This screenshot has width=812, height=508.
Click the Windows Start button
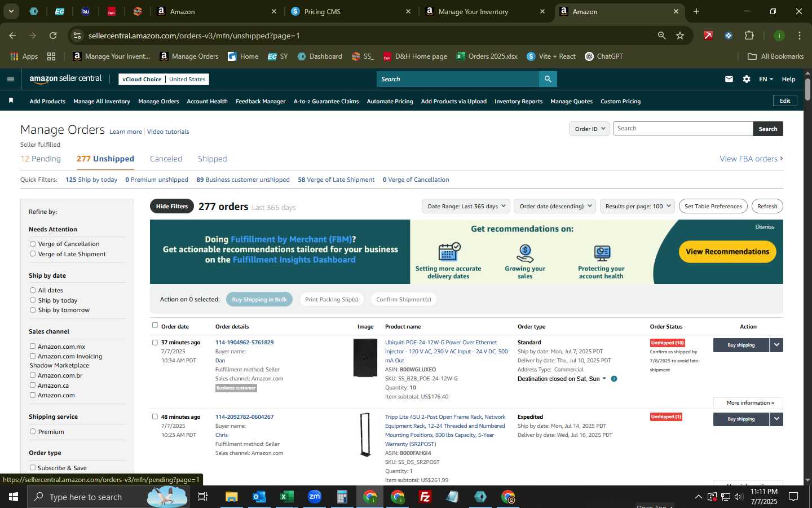point(13,497)
